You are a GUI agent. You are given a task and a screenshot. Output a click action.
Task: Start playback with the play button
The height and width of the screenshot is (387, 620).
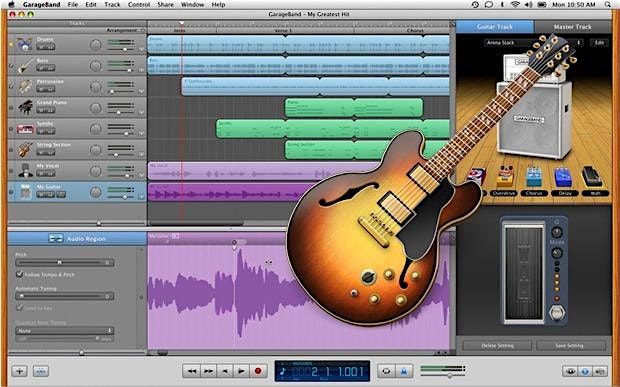pyautogui.click(x=241, y=371)
